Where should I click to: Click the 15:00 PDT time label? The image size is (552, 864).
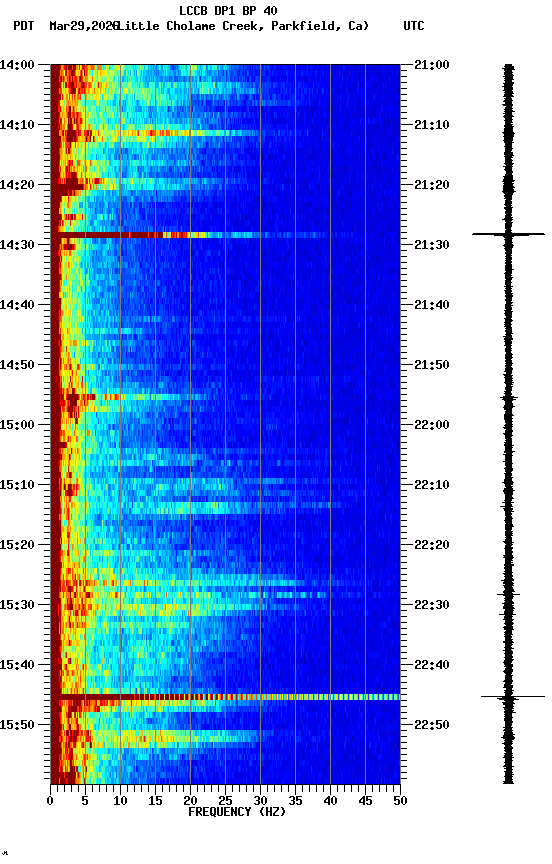click(x=17, y=425)
